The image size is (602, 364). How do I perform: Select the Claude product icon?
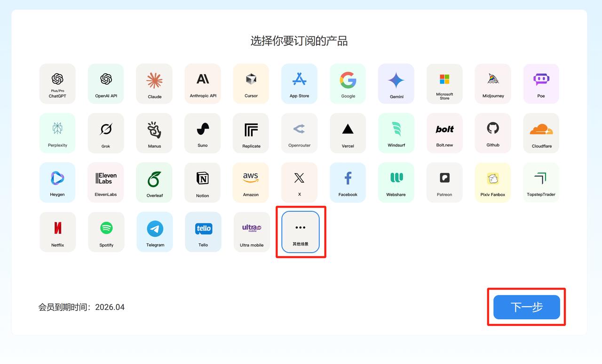154,84
